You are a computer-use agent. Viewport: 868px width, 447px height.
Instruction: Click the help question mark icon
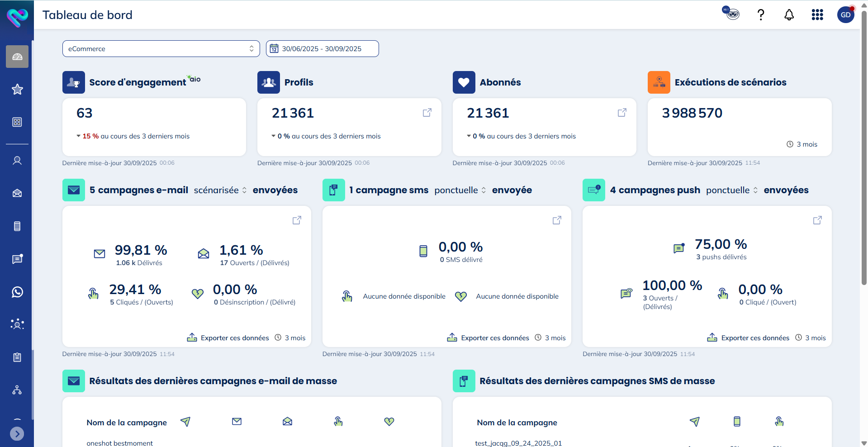[x=761, y=15]
